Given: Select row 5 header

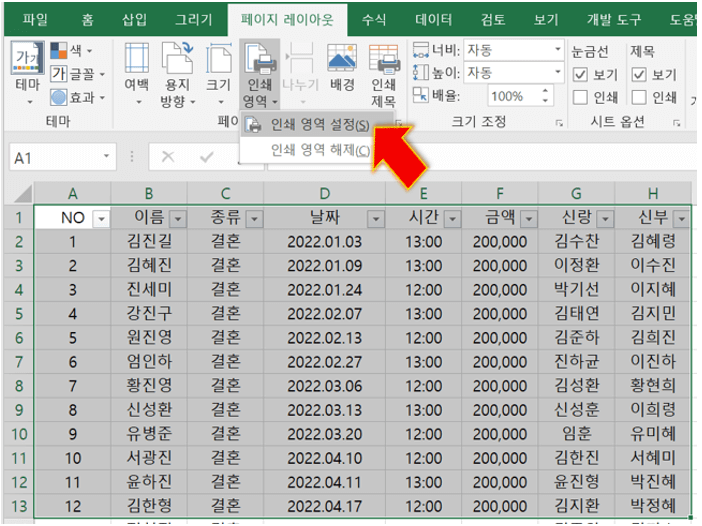Looking at the screenshot, I should click(18, 314).
